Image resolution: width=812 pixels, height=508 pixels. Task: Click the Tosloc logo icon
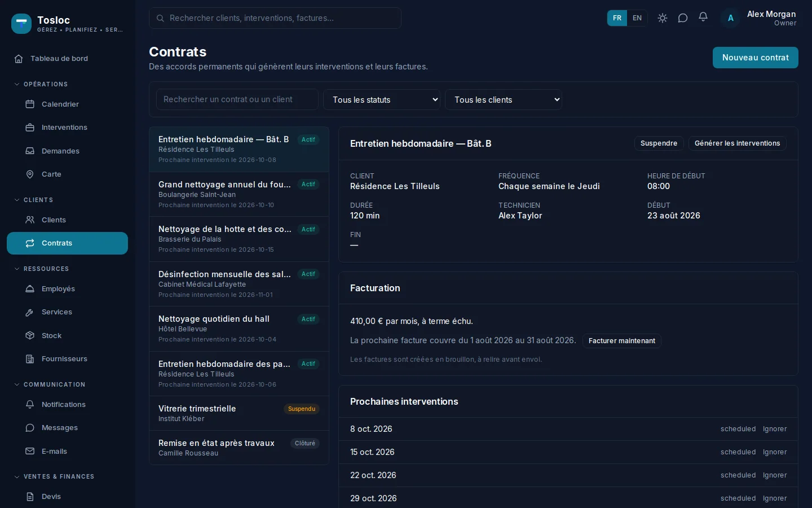click(x=21, y=24)
